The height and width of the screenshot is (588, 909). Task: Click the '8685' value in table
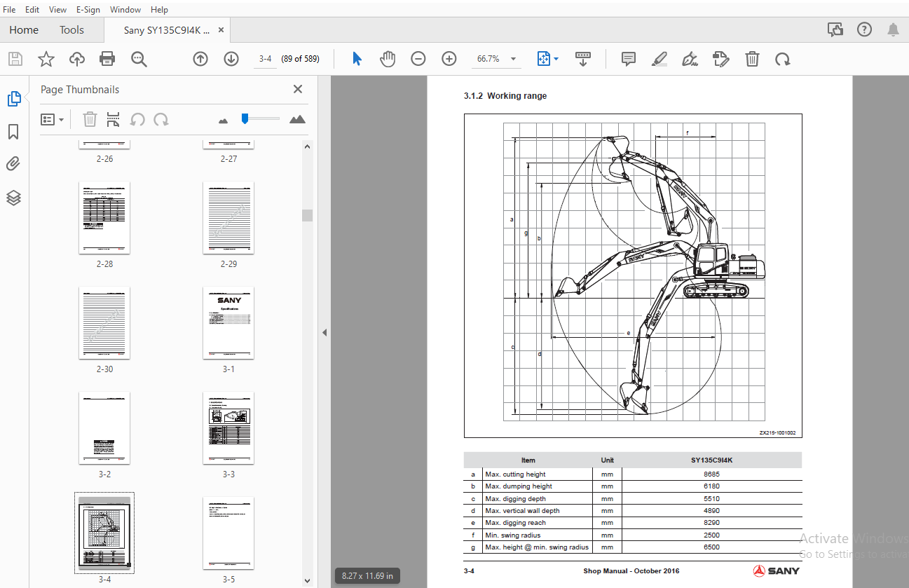[x=711, y=474]
